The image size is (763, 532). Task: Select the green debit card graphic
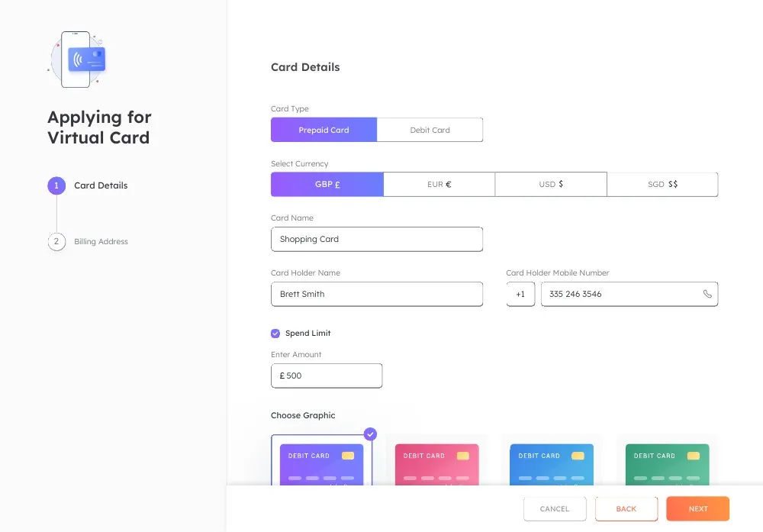click(667, 464)
